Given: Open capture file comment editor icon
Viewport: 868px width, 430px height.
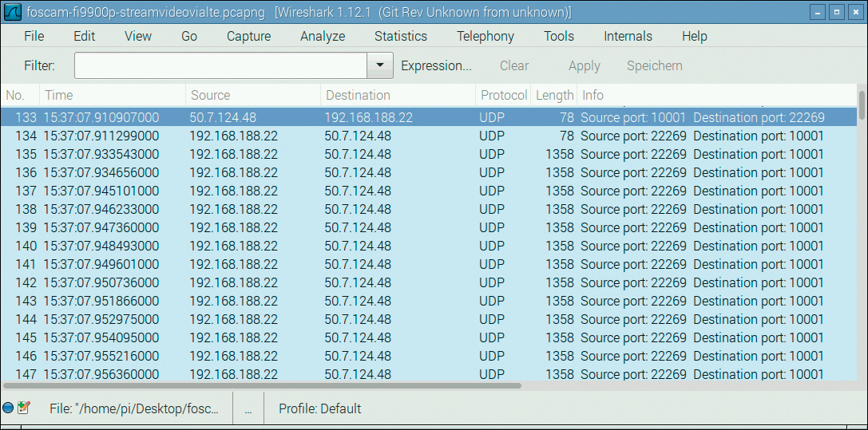Looking at the screenshot, I should point(23,408).
